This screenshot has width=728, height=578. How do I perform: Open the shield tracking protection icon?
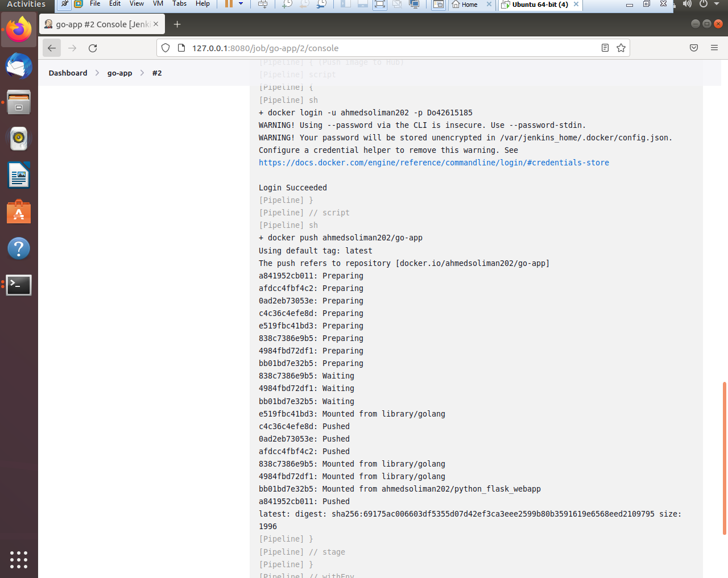[x=166, y=48]
